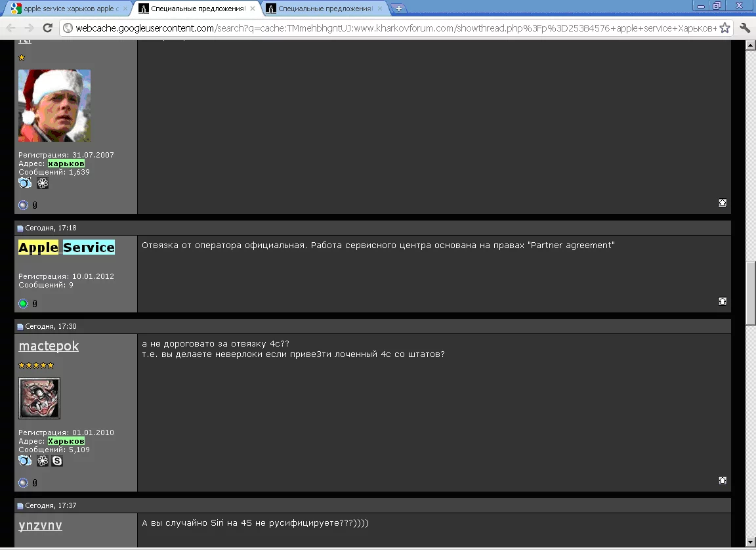Click 'Регистрация: 31.07.2007' text

tap(66, 155)
